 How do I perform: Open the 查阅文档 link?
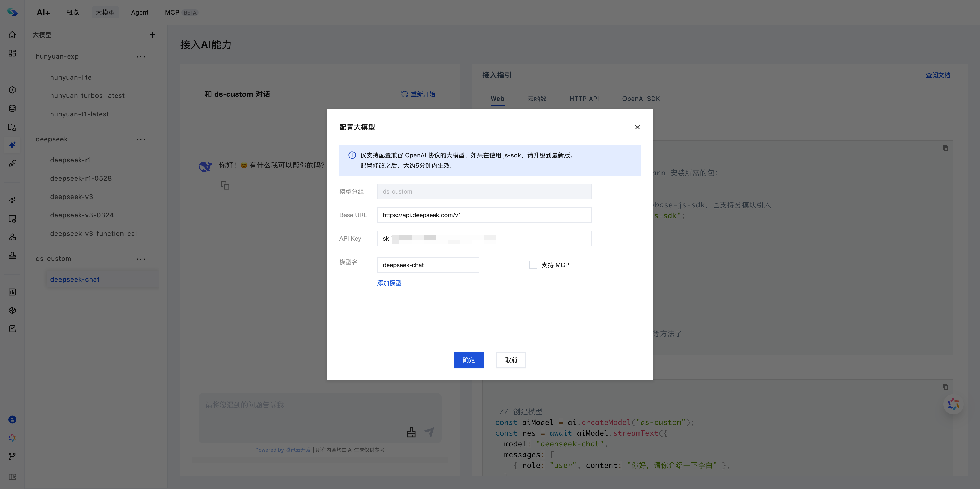(x=938, y=75)
